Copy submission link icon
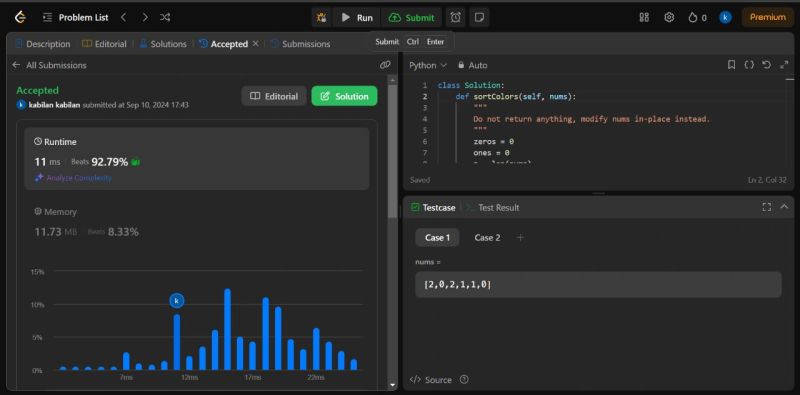800x395 pixels. (x=385, y=65)
